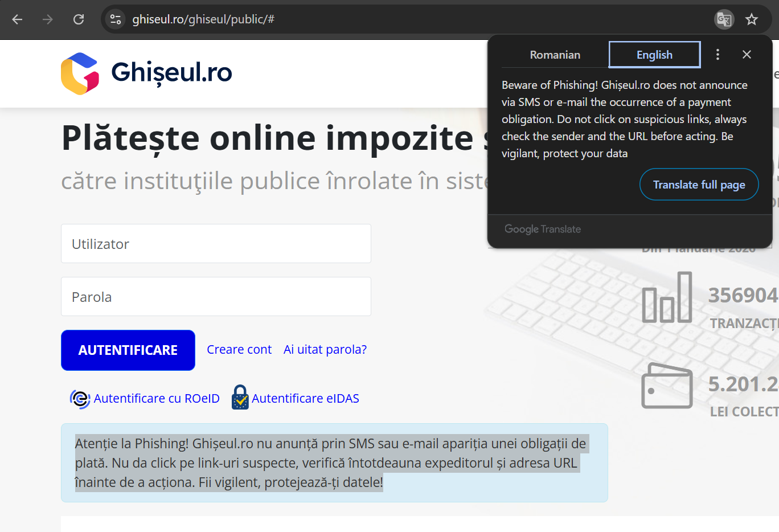This screenshot has width=779, height=532.
Task: Click Ai uitat parola? link
Action: [x=325, y=350]
